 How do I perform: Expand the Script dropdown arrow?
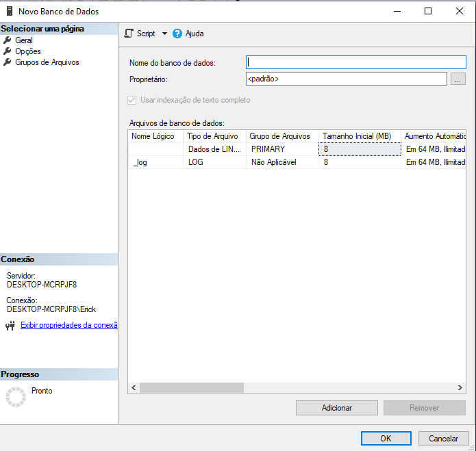click(x=164, y=34)
